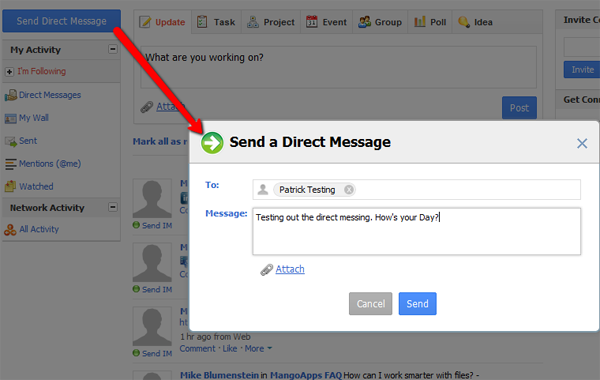Open My Wall in sidebar

click(34, 118)
